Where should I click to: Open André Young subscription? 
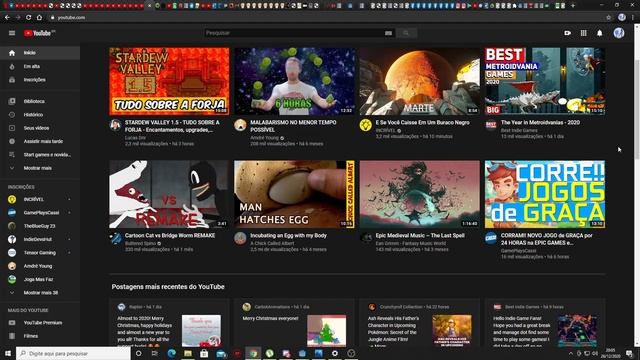click(x=40, y=266)
